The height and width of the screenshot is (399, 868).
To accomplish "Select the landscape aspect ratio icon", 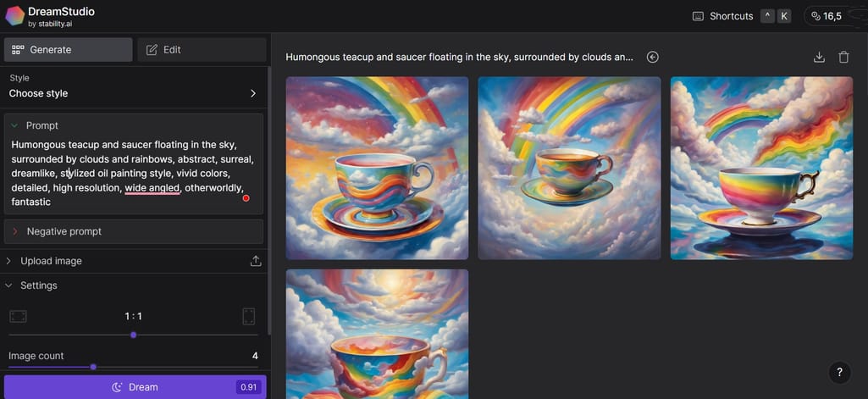I will (x=19, y=317).
